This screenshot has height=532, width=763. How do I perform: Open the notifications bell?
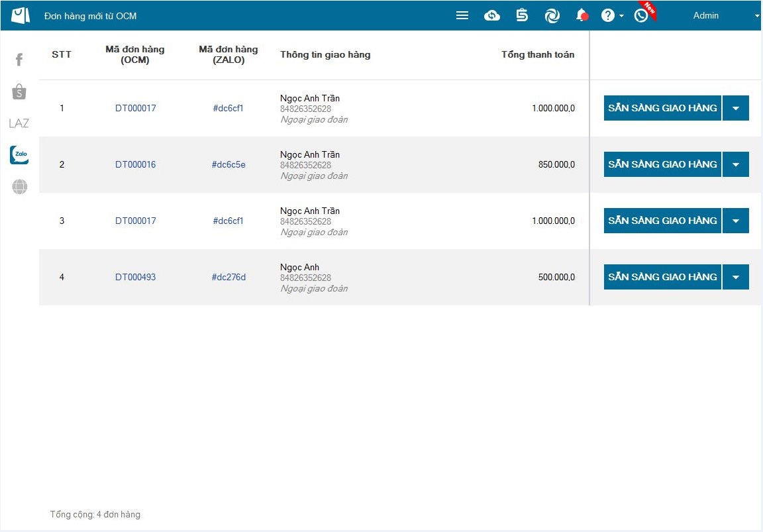tap(582, 15)
